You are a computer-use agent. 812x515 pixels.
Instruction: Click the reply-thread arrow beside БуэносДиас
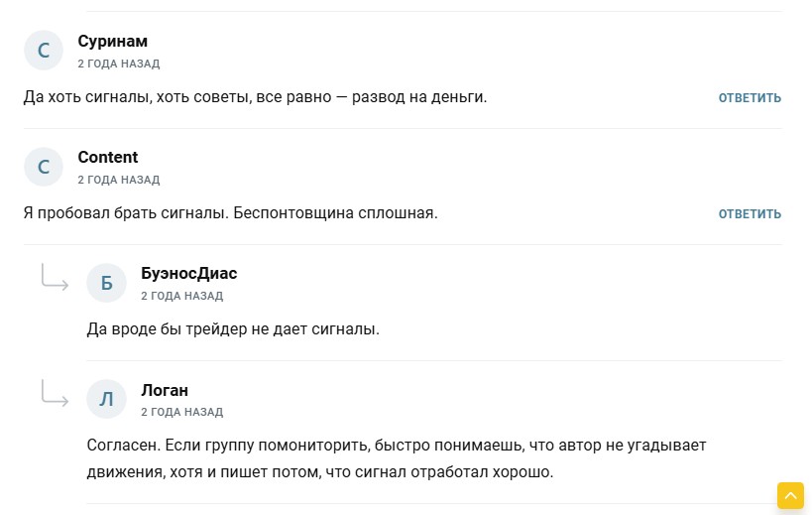55,278
